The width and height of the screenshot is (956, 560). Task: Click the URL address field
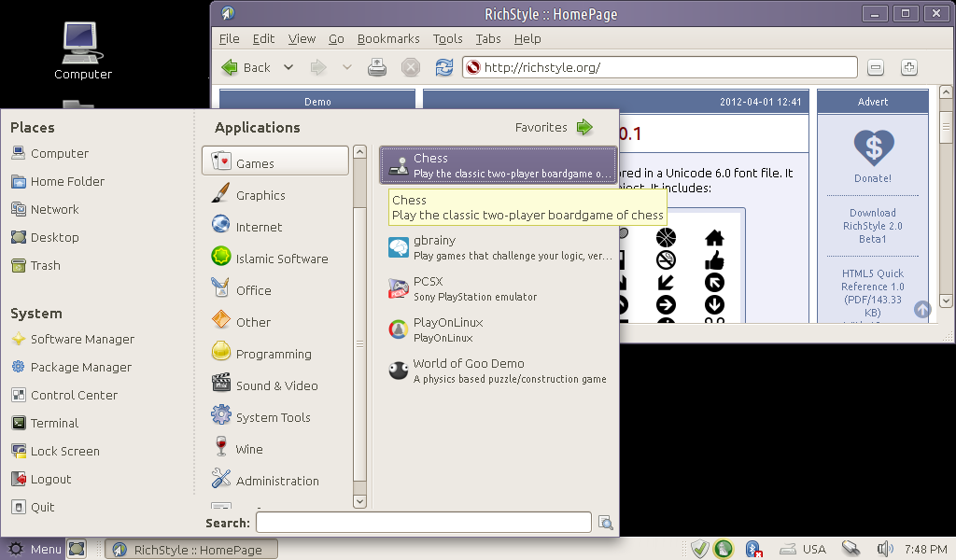tap(660, 67)
